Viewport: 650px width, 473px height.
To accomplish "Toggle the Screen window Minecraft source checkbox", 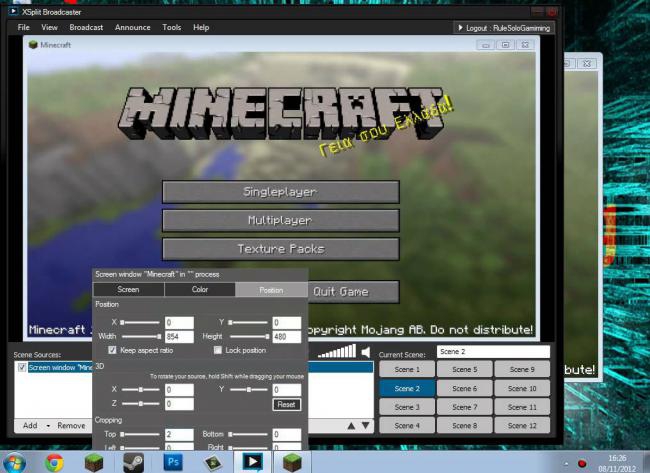I will click(22, 367).
